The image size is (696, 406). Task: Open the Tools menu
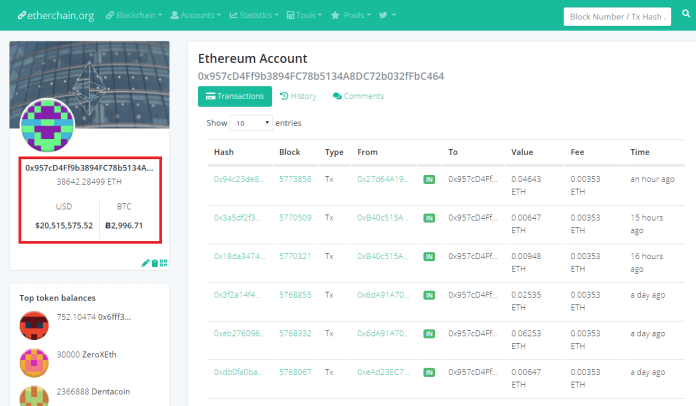coord(304,15)
